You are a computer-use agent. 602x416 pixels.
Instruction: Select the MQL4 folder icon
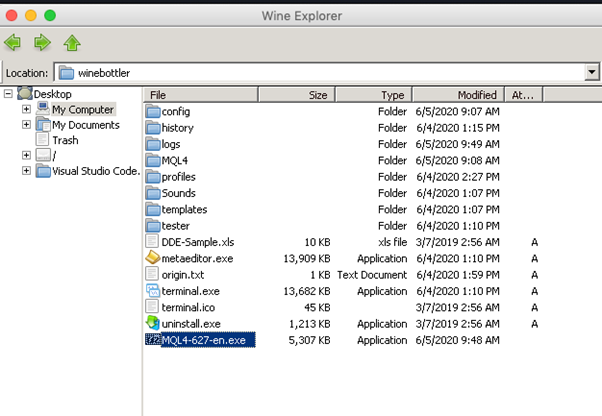click(x=153, y=160)
